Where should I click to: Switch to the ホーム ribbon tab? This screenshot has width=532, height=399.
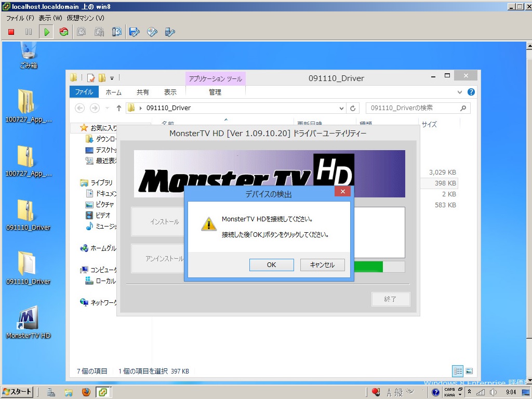coord(114,92)
